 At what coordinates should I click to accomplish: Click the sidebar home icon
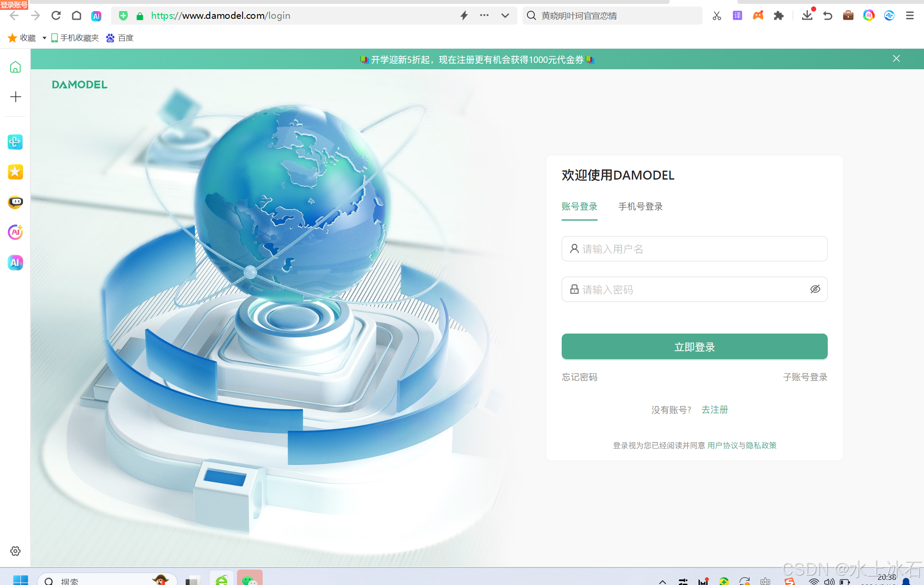(15, 67)
